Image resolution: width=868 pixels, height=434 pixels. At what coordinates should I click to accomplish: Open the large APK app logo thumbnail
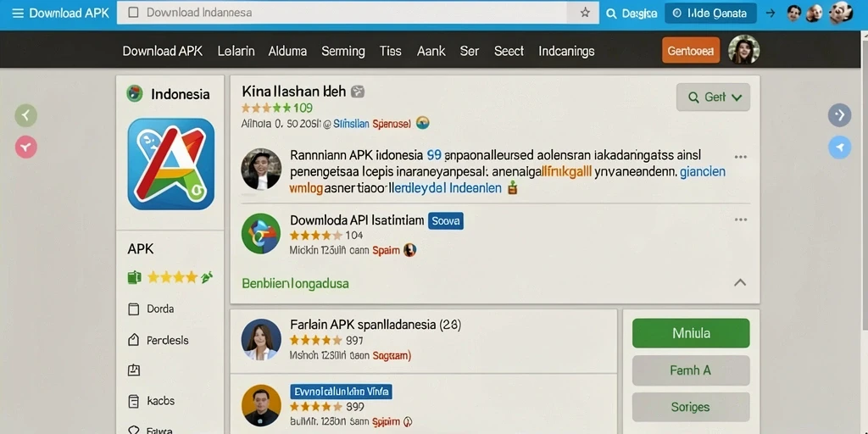(171, 164)
